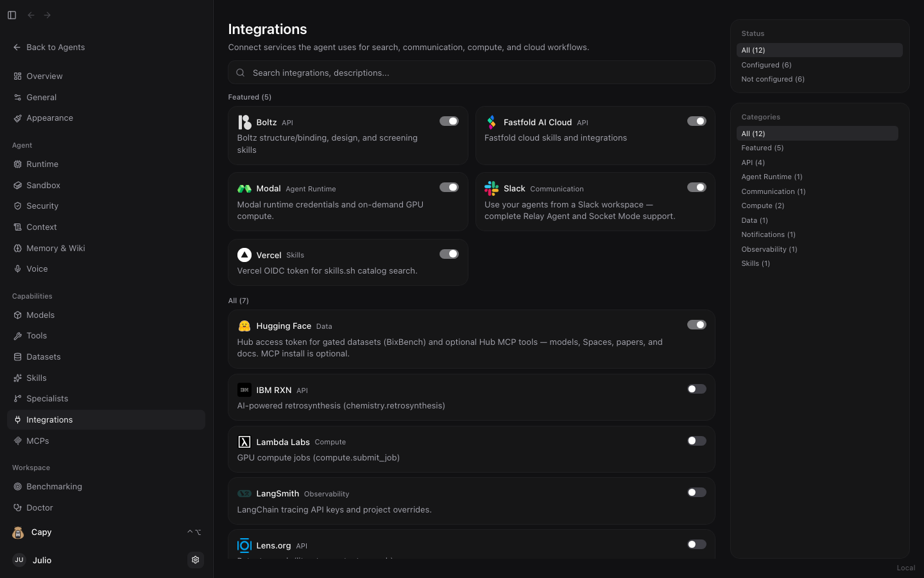924x578 pixels.
Task: Click the Capy agent avatar
Action: [18, 532]
